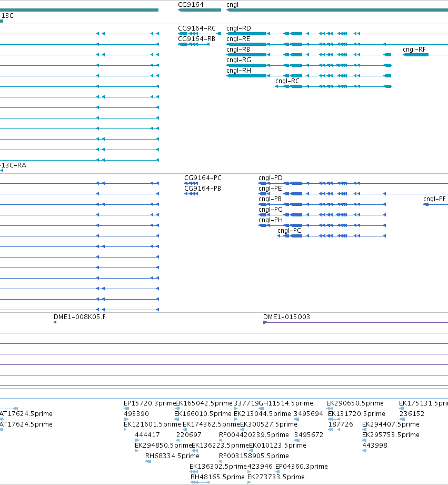Click the cngl-RB transcript label
Image resolution: width=448 pixels, height=485 pixels.
click(238, 49)
